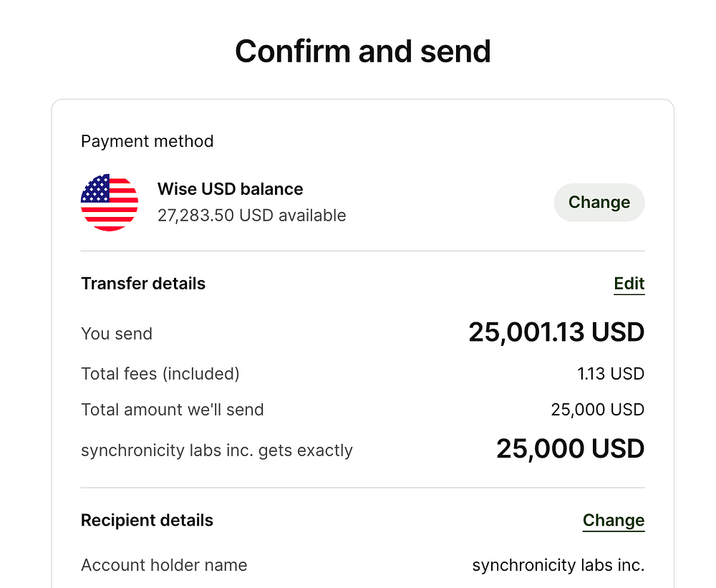Image resolution: width=716 pixels, height=588 pixels.
Task: Click the Confirm and send heading
Action: click(362, 52)
